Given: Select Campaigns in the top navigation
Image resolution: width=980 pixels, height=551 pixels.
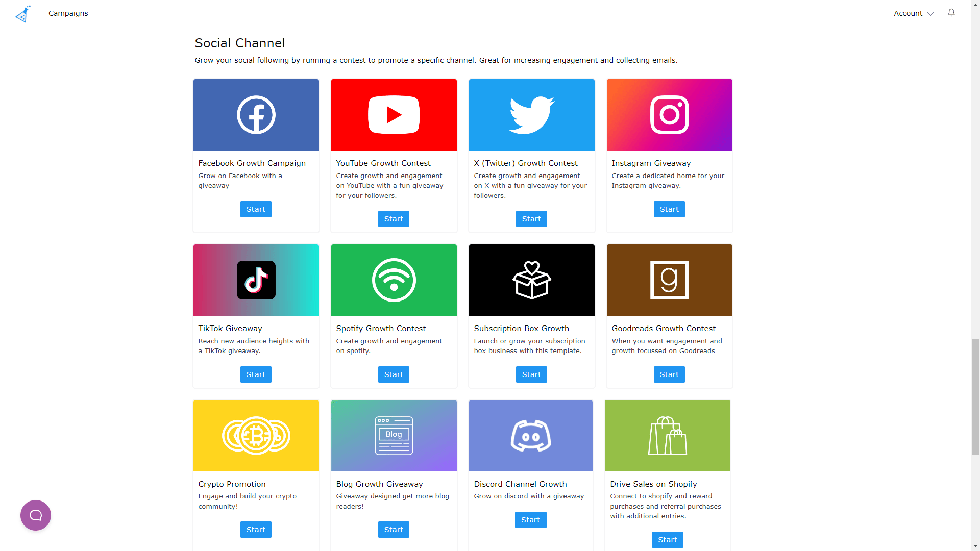Looking at the screenshot, I should click(x=68, y=13).
